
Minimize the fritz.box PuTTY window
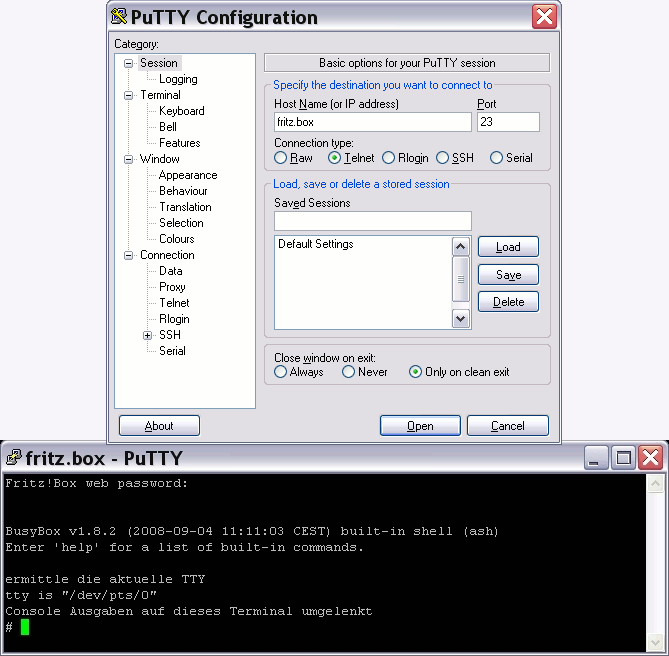tap(596, 459)
